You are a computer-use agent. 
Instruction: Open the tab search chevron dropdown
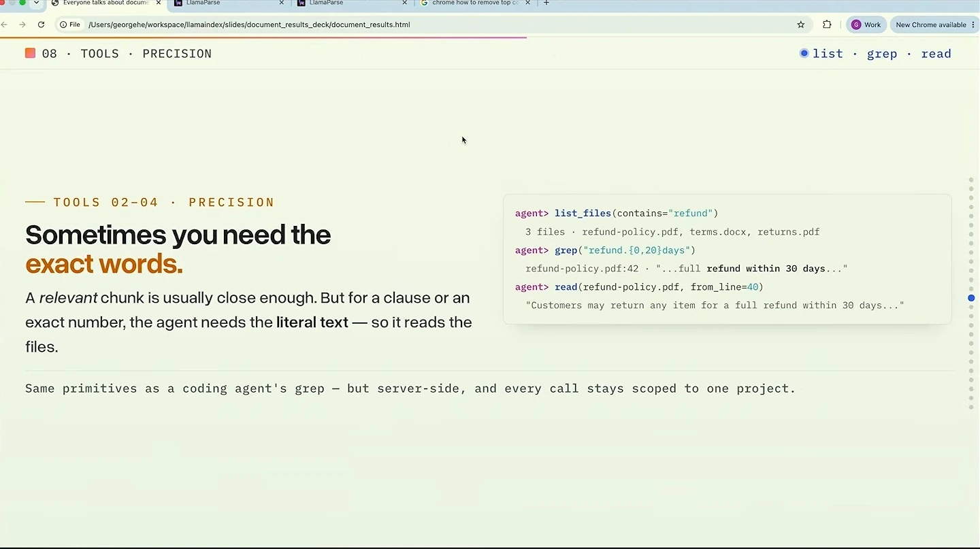36,3
